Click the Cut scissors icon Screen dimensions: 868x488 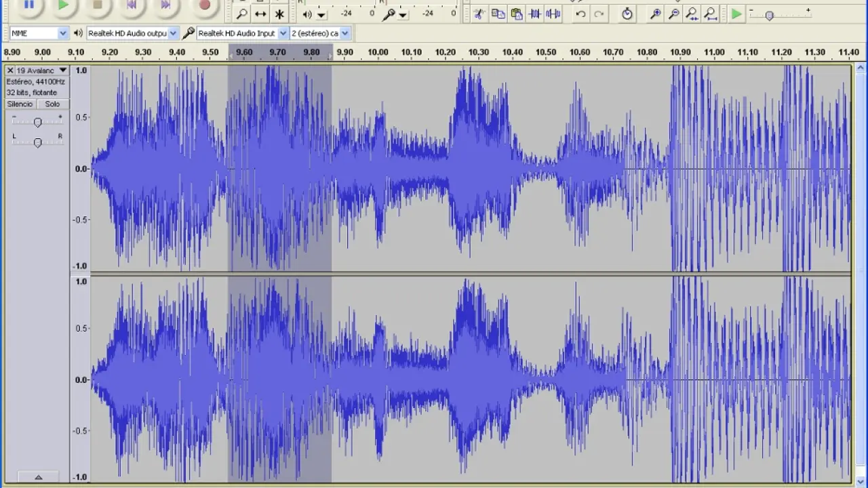click(479, 14)
